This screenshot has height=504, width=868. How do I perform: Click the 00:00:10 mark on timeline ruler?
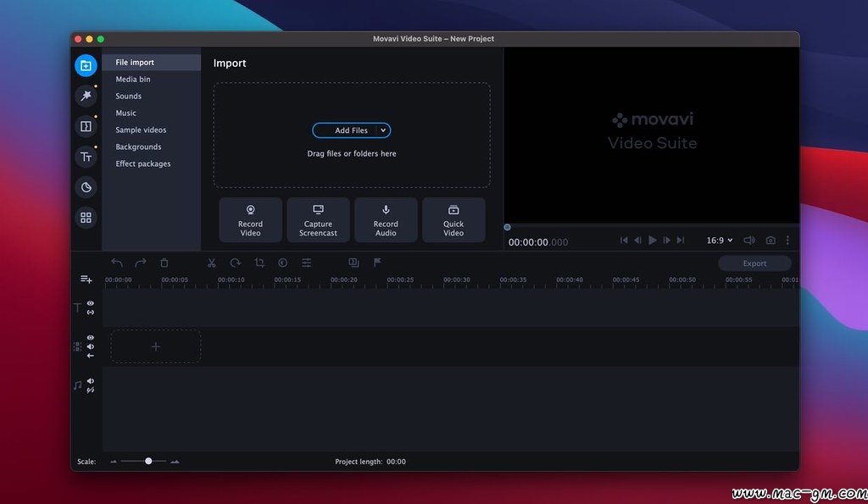coord(231,280)
